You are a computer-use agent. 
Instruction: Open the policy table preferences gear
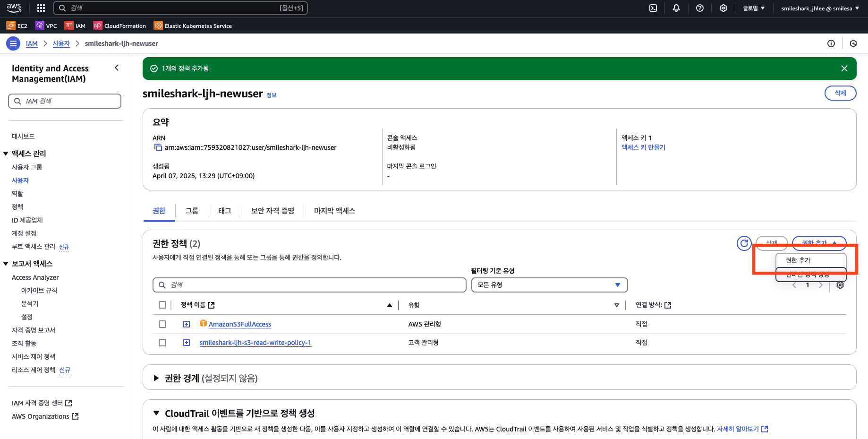[x=840, y=285]
